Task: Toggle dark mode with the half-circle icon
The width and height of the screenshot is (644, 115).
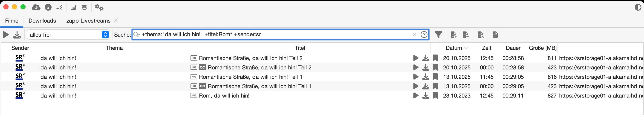Action: click(x=638, y=7)
